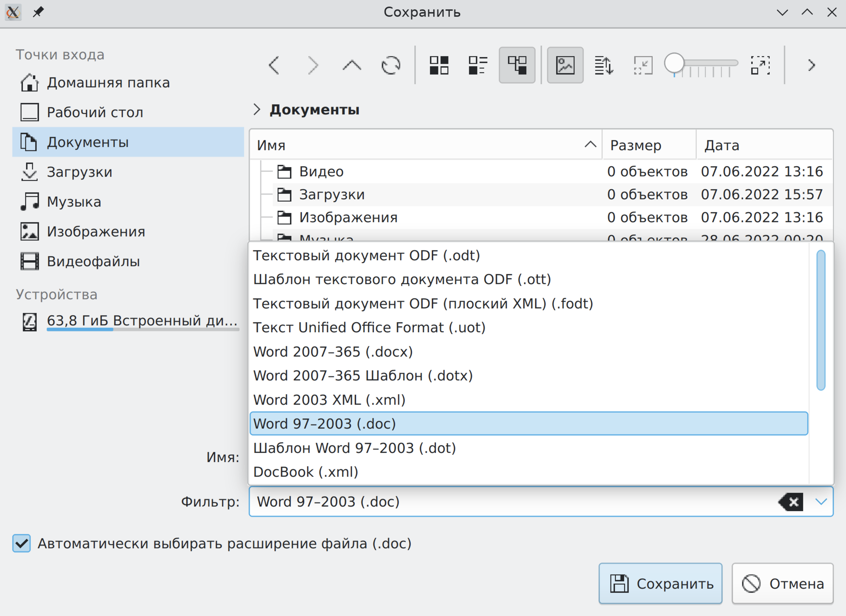
Task: Choose Word 2003 XML (.xml) format
Action: tap(529, 400)
